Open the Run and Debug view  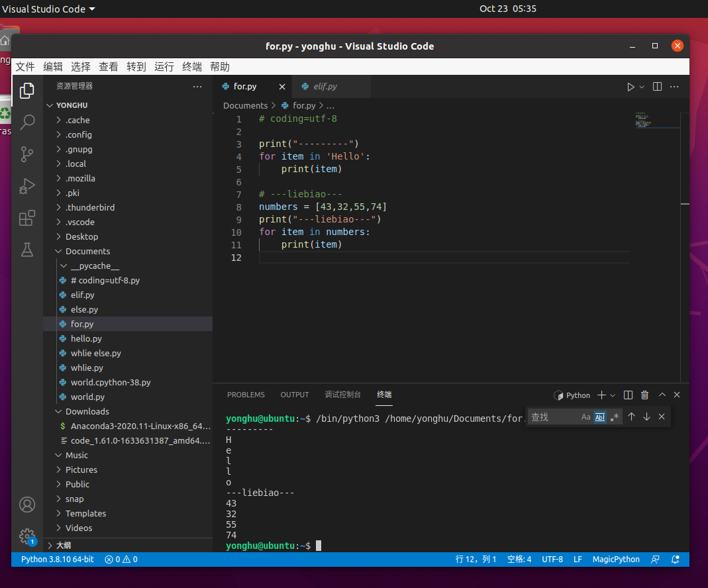tap(27, 186)
